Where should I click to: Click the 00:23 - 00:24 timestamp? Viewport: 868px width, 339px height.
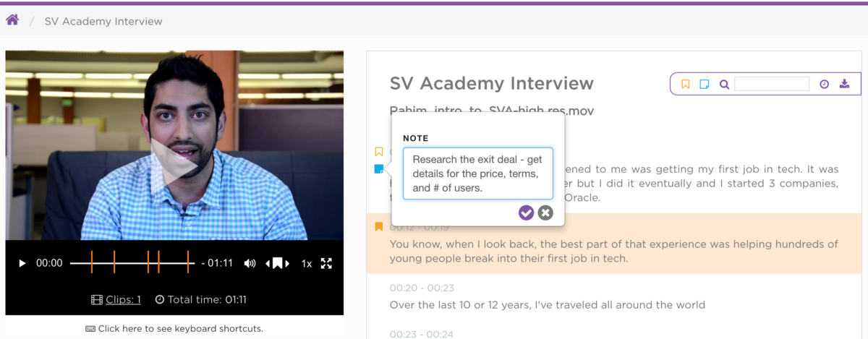[422, 334]
